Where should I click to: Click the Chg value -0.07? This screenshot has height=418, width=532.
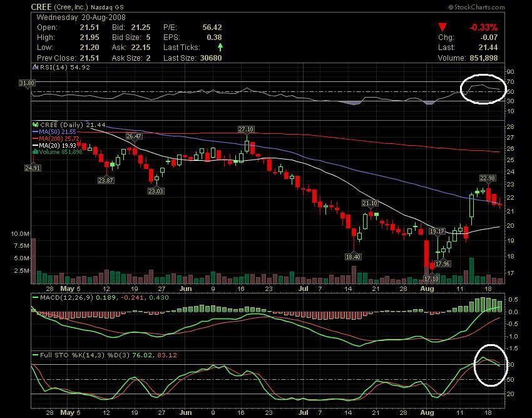[x=489, y=38]
